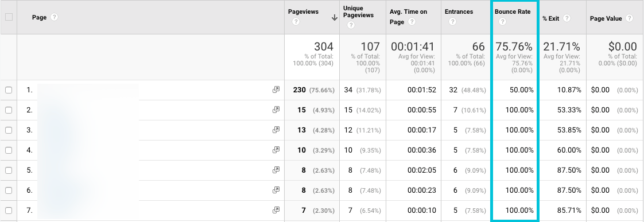This screenshot has height=222, width=644.
Task: Click the total 75.76% bounce rate summary
Action: [514, 46]
